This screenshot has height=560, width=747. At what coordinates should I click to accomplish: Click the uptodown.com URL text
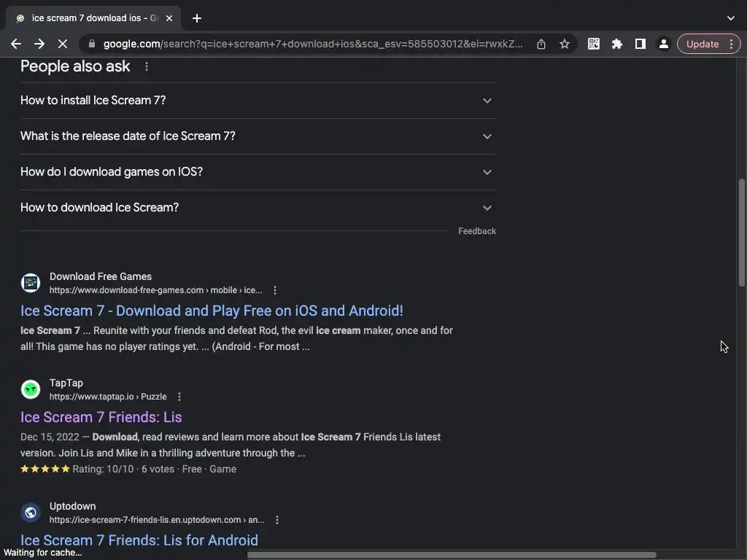coord(157,520)
